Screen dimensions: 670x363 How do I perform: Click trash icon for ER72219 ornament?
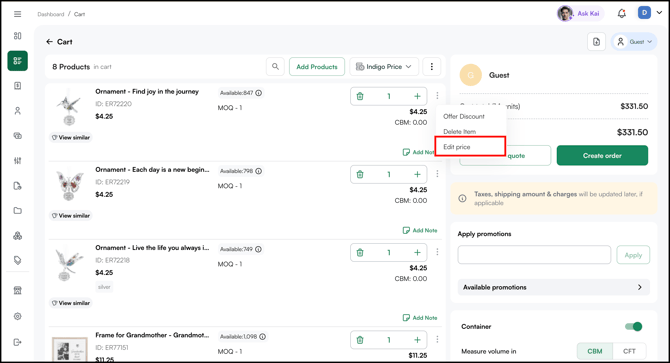tap(360, 174)
